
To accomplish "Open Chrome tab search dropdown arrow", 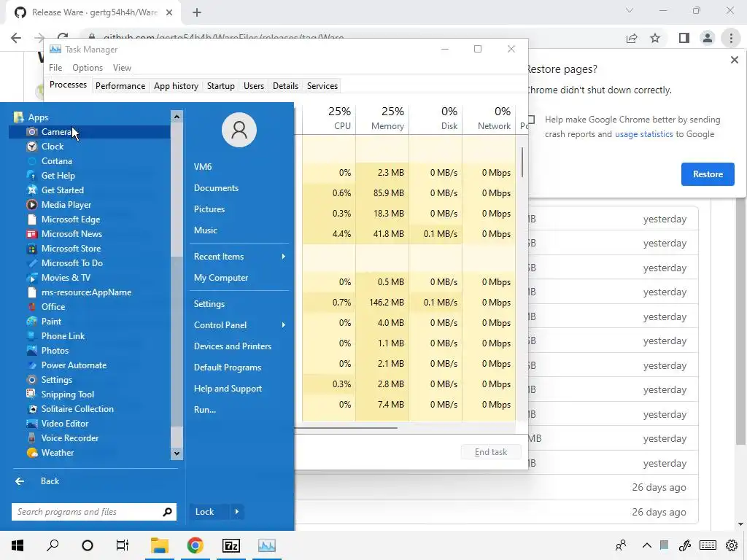I will pyautogui.click(x=630, y=10).
